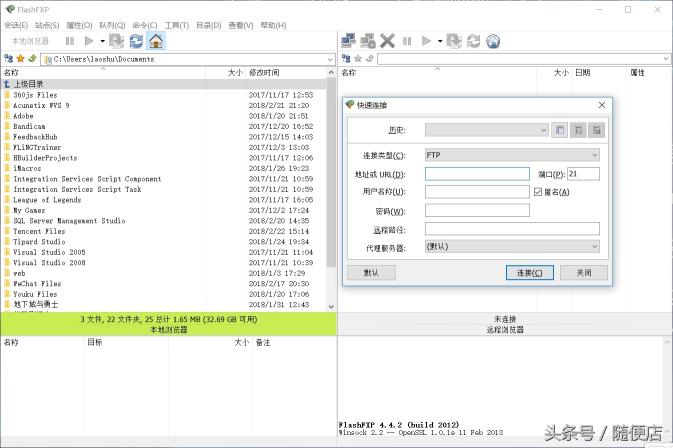
Task: Click local list scroll down arrow
Action: click(331, 306)
